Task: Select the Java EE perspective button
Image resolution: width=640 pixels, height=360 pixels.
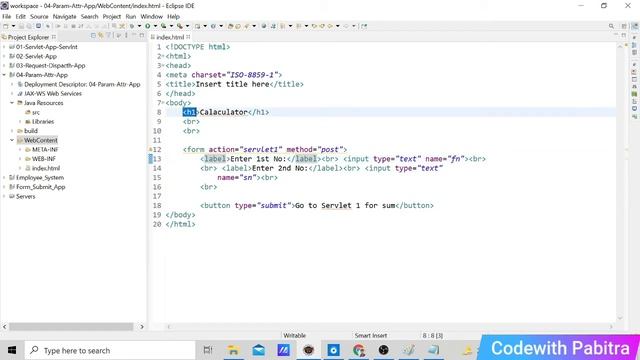Action: click(x=635, y=26)
